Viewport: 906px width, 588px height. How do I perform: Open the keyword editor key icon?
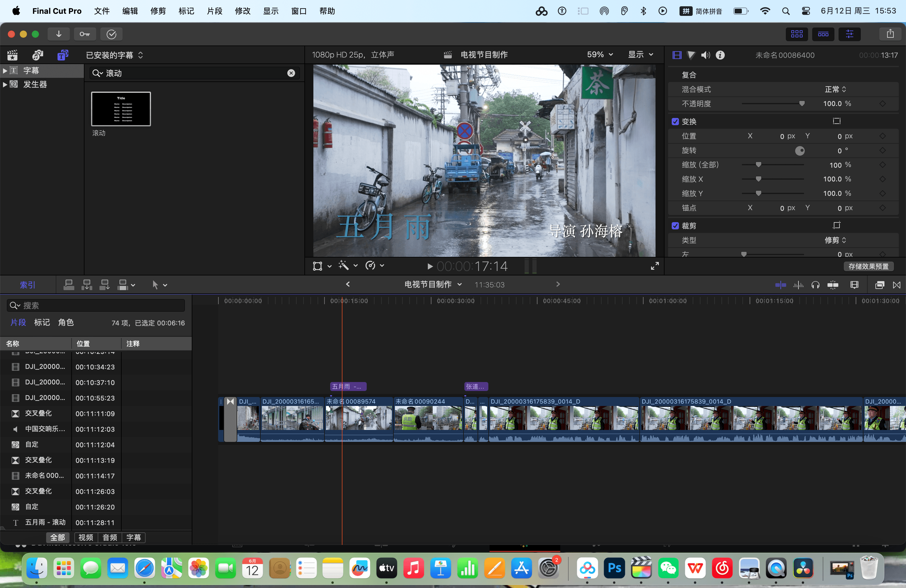[x=84, y=34]
